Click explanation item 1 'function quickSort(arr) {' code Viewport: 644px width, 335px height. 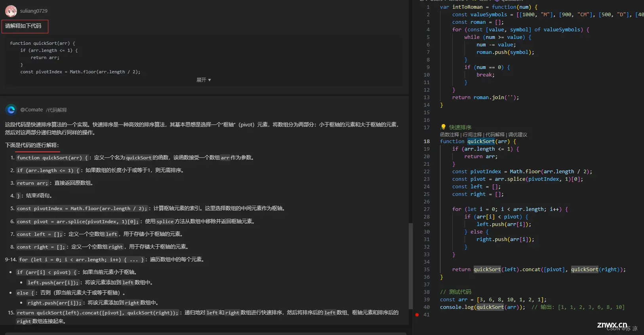point(53,158)
